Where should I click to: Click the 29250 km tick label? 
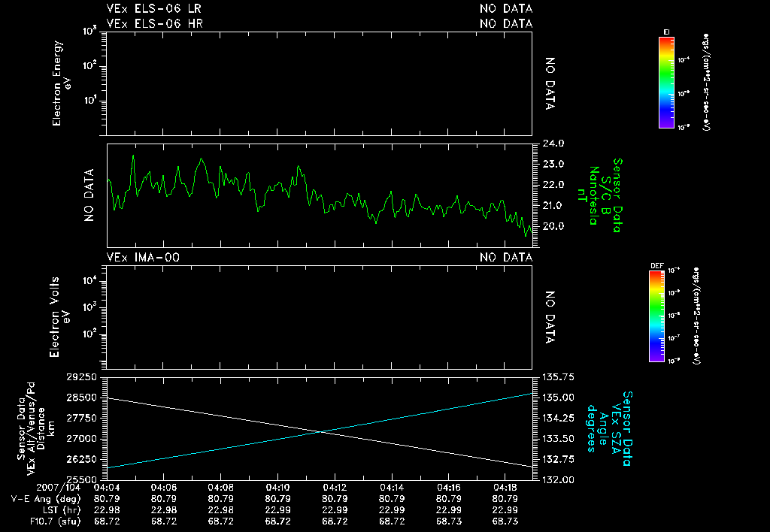coord(81,377)
